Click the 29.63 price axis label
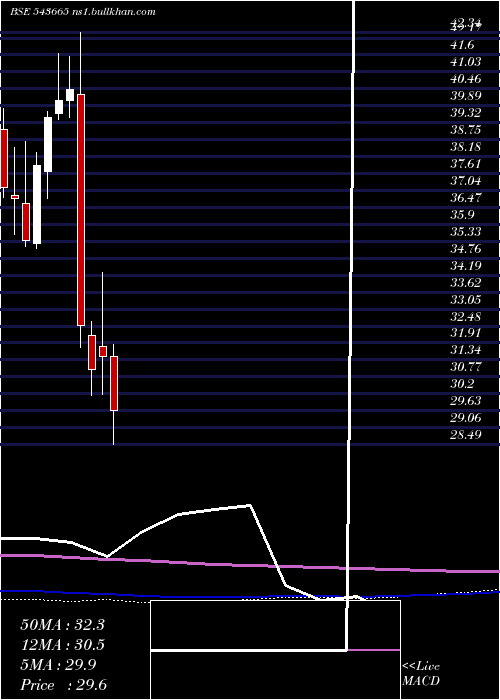500x700 pixels. 465,400
